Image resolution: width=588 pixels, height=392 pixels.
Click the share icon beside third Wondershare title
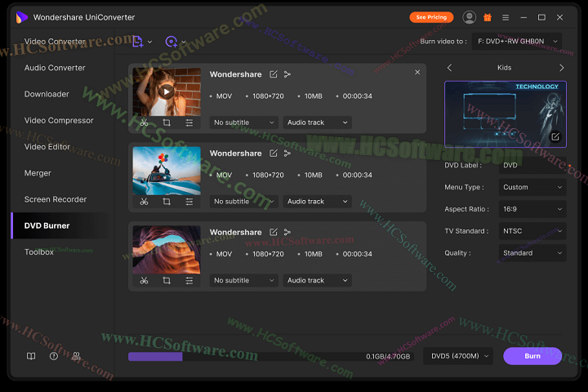287,232
